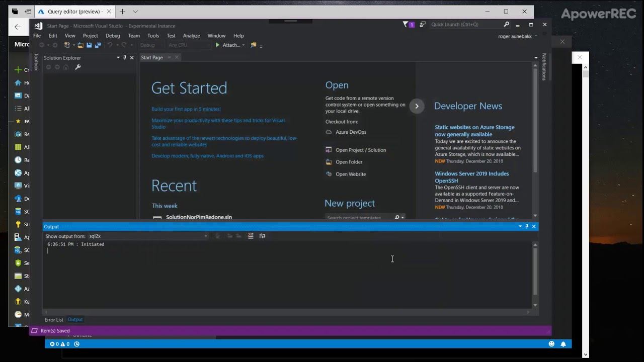Image resolution: width=644 pixels, height=362 pixels.
Task: Click the Save toolbar icon
Action: coord(89,45)
